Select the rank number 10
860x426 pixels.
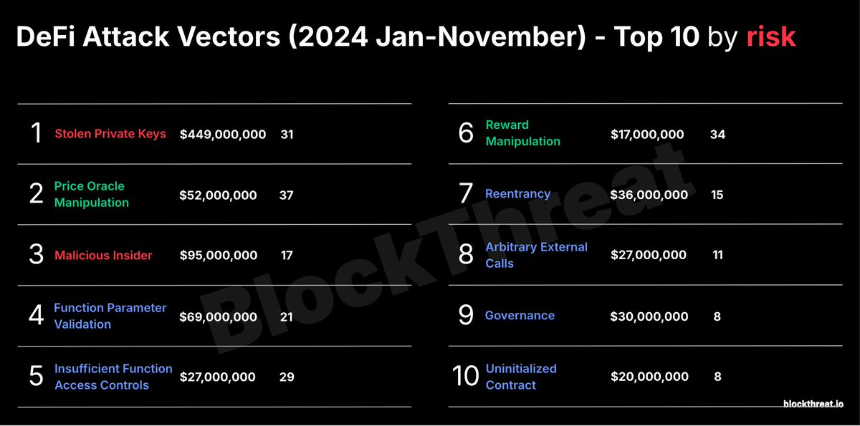coord(466,376)
